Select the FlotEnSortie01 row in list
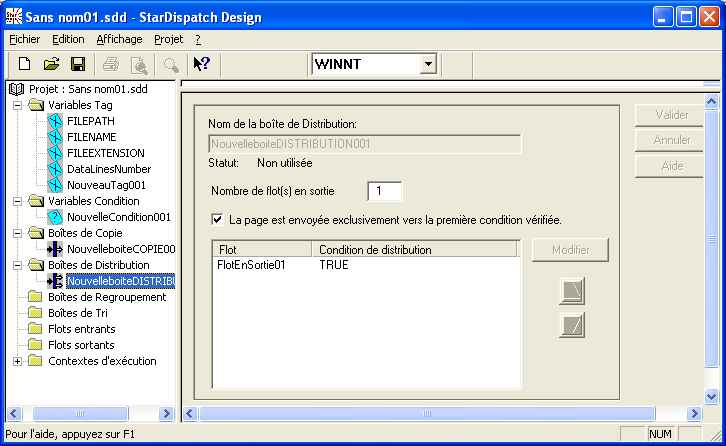 pyautogui.click(x=252, y=266)
